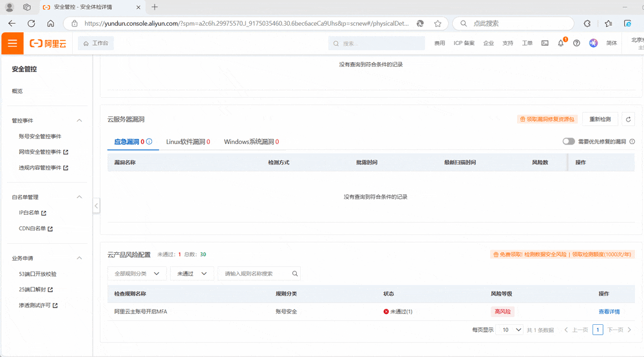Screen dimensions: 644x357
Task: Open 渗透测试许可 in sidebar
Action: tap(38, 306)
